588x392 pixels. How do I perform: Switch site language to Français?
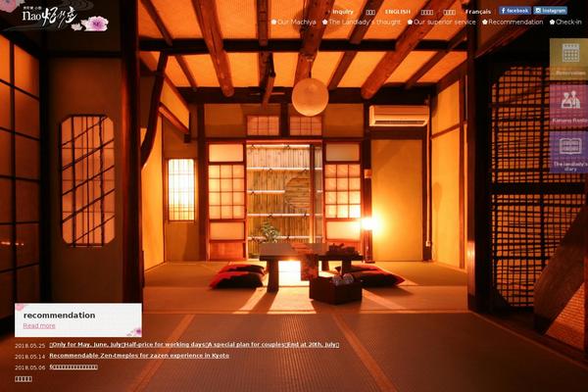point(478,12)
